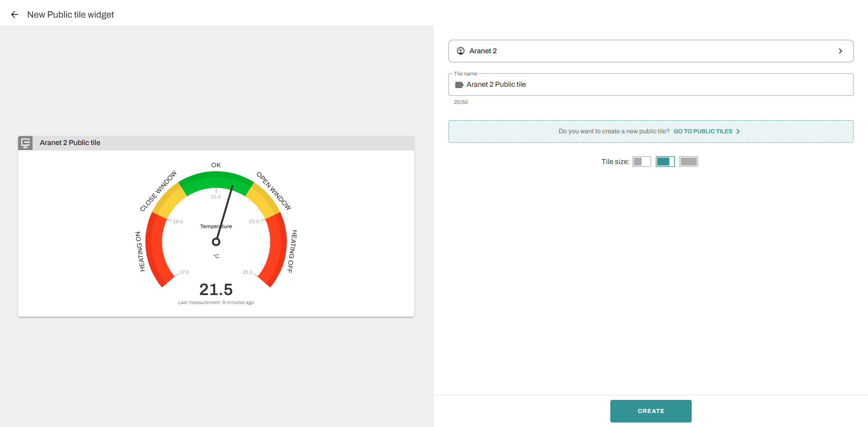Image resolution: width=868 pixels, height=427 pixels.
Task: Click the widget icon in preview tile header
Action: pos(25,143)
